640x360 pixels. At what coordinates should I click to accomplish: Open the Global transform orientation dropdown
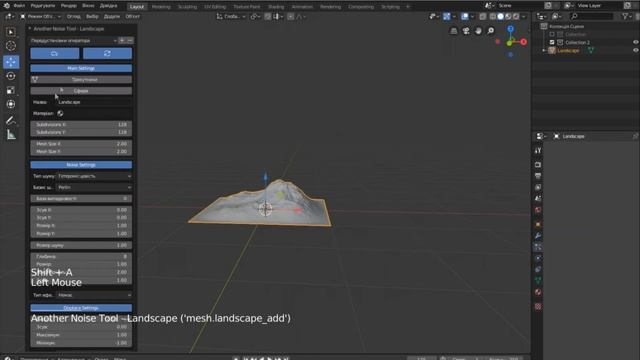click(231, 16)
